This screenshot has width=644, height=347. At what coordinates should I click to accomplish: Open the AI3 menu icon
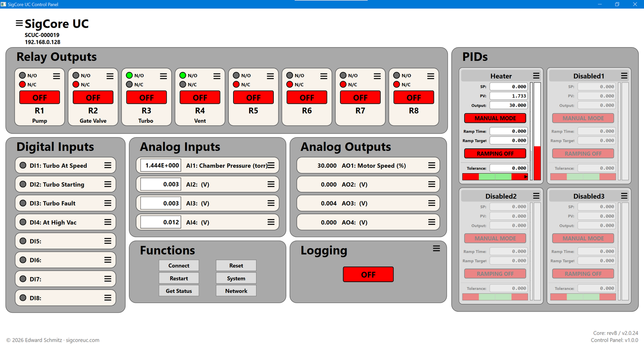(x=271, y=203)
